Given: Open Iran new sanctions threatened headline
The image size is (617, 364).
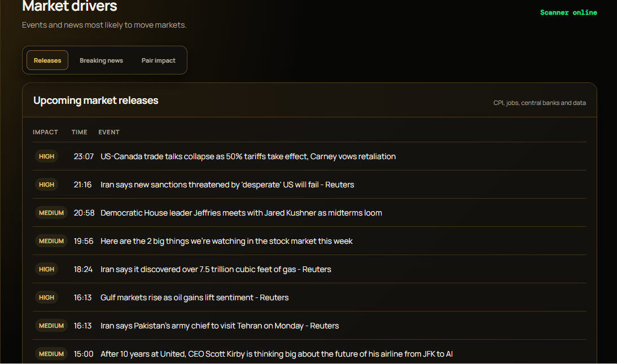Looking at the screenshot, I should (227, 185).
